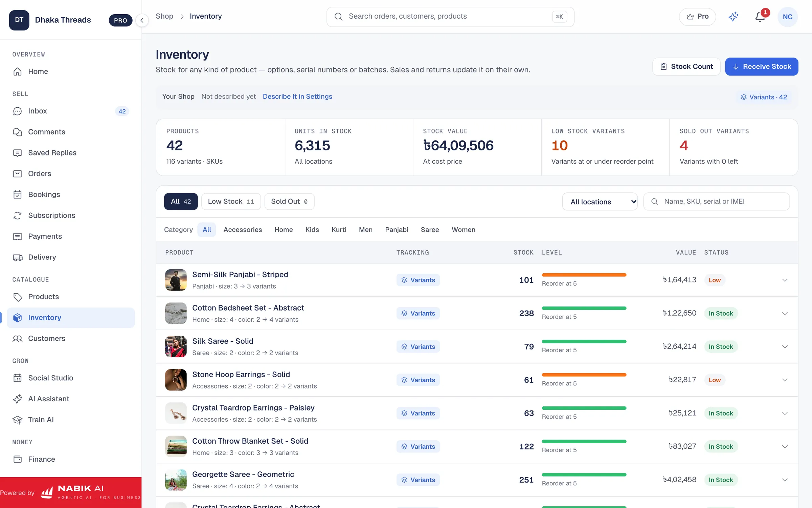The width and height of the screenshot is (812, 508).
Task: Expand the Semi-Silk Panjabi - Striped row
Action: click(x=785, y=280)
